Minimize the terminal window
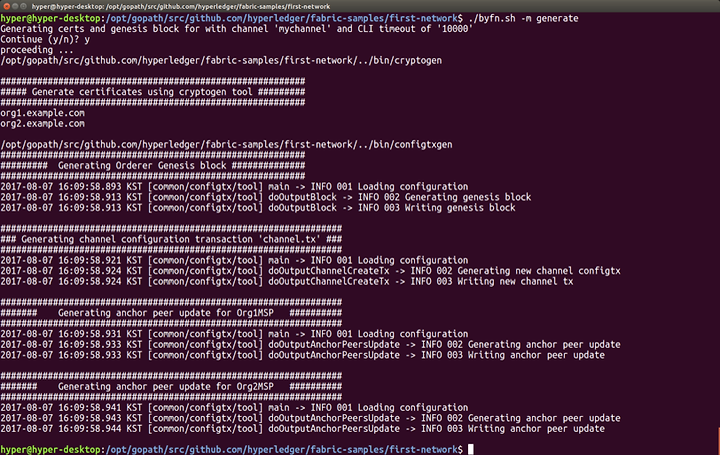Viewport: 720px width, 455px height. [15, 6]
